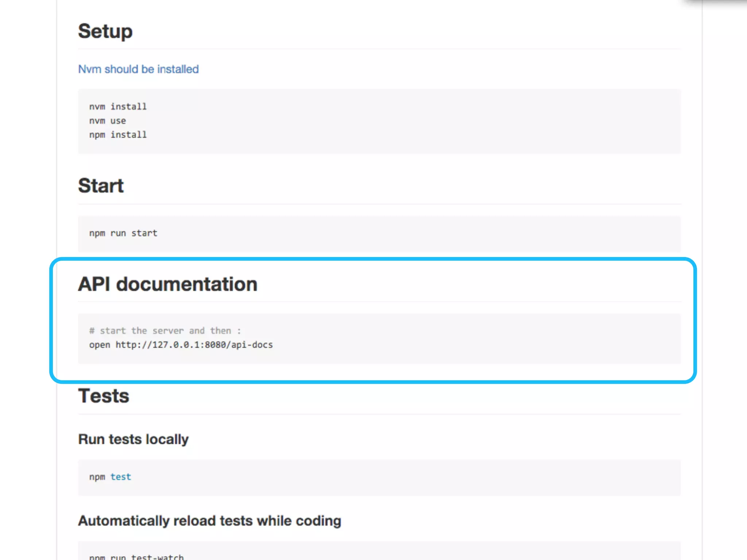747x560 pixels.
Task: Click the API documentation heading
Action: point(168,284)
